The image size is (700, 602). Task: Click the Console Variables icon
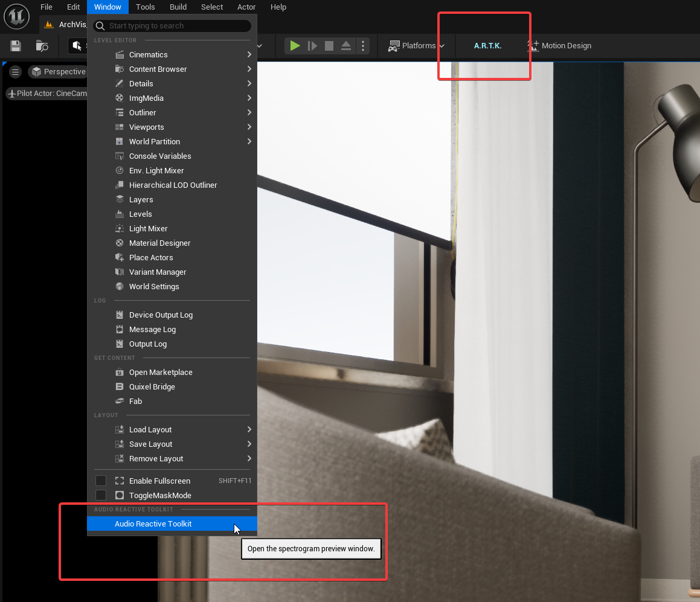click(x=120, y=156)
